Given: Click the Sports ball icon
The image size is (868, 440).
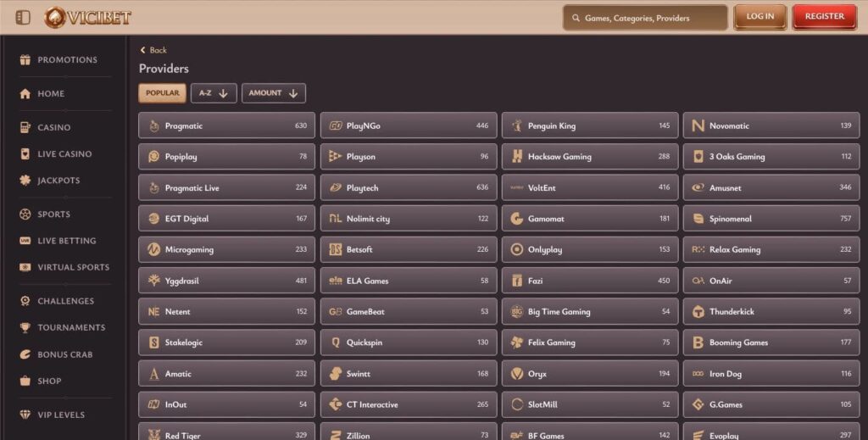Looking at the screenshot, I should [x=25, y=214].
